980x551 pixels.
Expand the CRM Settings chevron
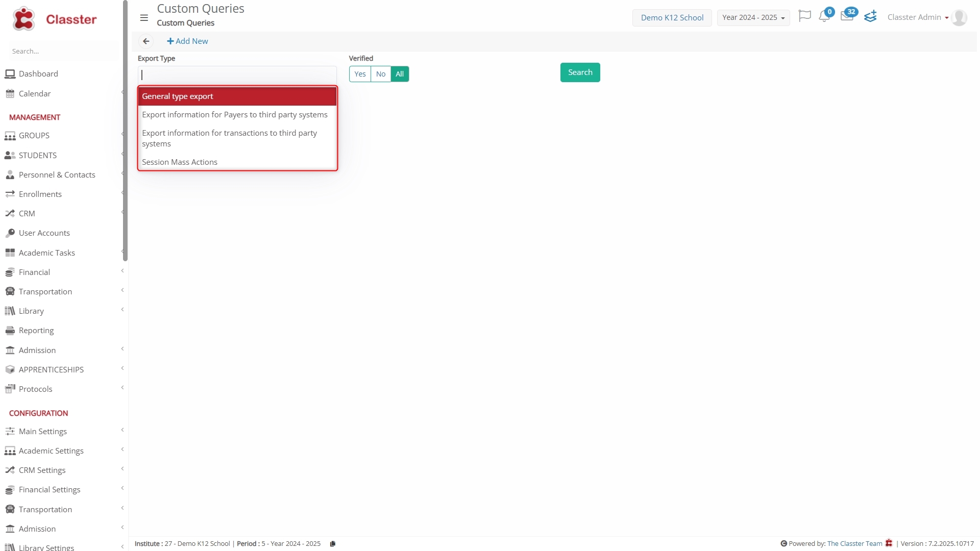tap(122, 469)
